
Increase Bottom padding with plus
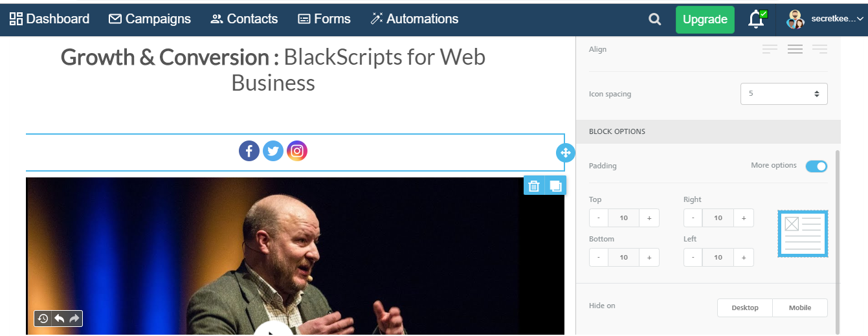click(649, 257)
